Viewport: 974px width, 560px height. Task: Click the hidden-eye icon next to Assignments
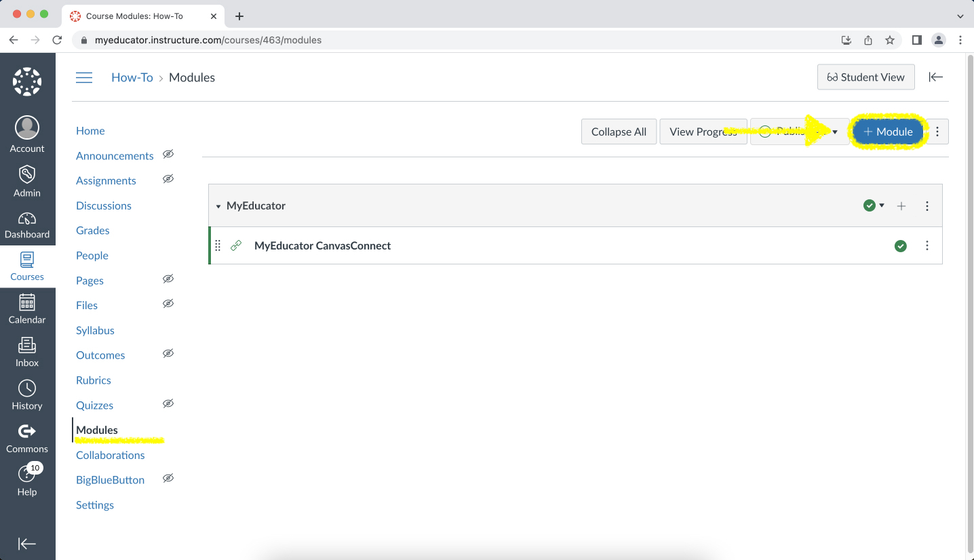point(168,179)
